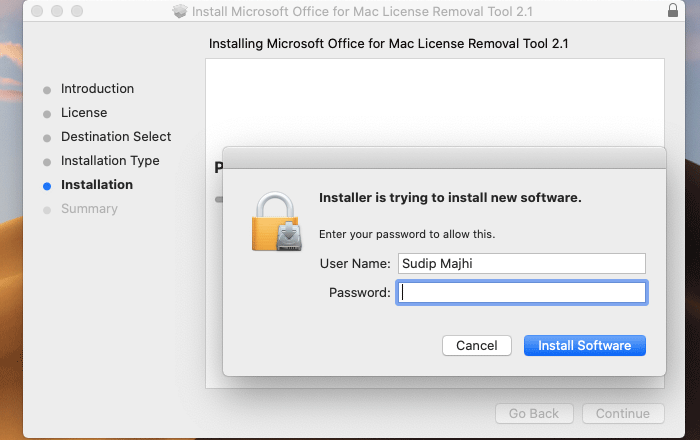Click the User Name text field
Image resolution: width=700 pixels, height=440 pixels.
pyautogui.click(x=520, y=263)
